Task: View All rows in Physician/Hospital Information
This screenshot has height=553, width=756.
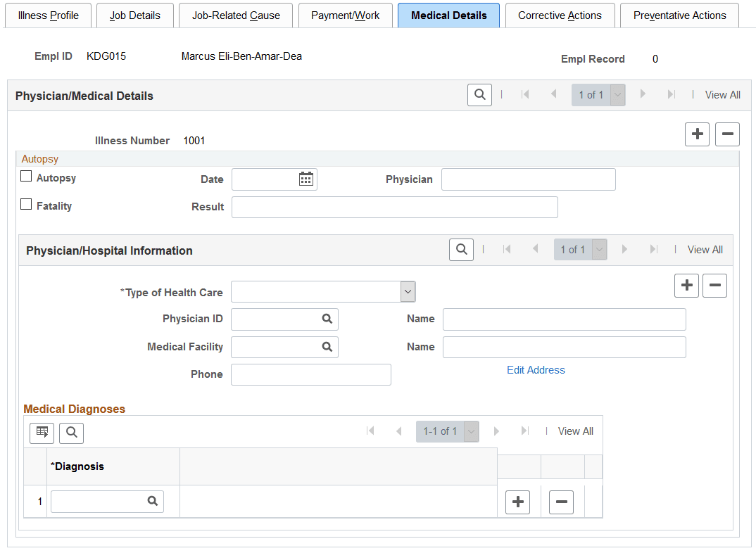Action: click(x=705, y=250)
